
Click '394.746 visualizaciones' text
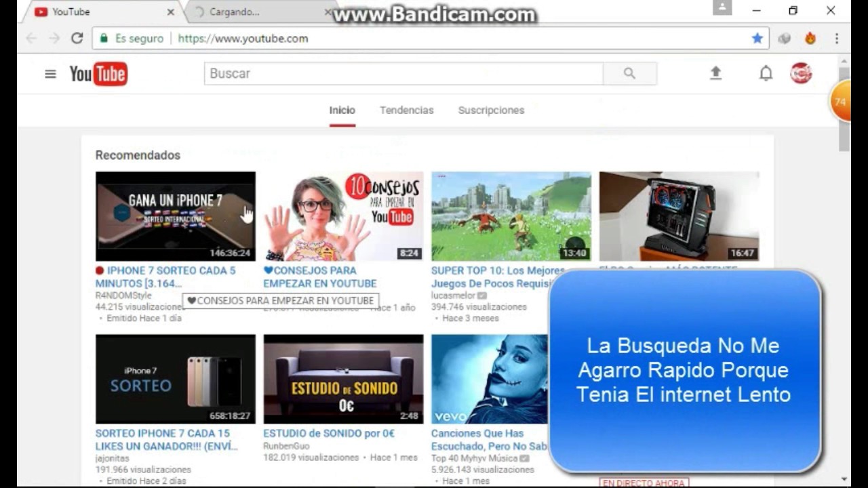[x=479, y=307]
